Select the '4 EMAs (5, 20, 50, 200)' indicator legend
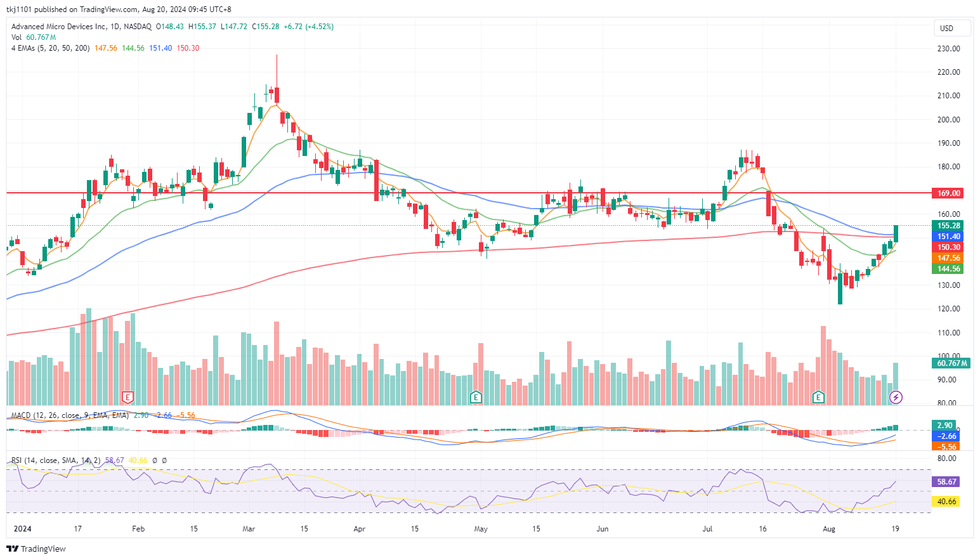980x560 pixels. 51,48
